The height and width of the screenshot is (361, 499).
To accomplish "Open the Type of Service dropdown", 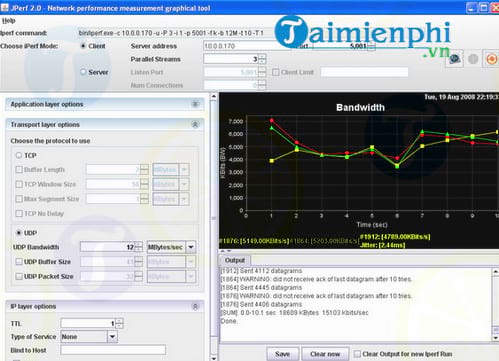I will (112, 337).
